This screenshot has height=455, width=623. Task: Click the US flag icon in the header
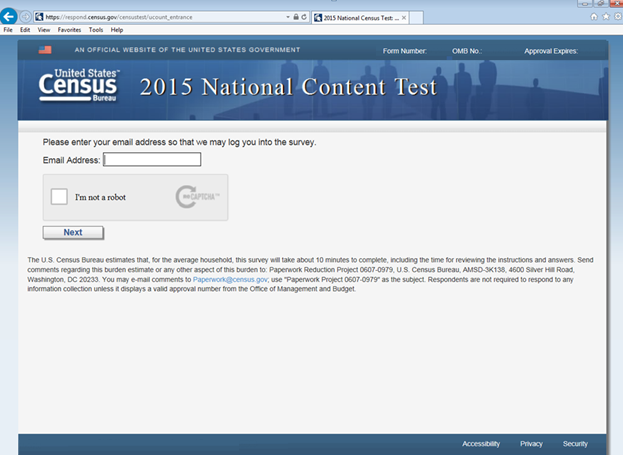click(45, 50)
